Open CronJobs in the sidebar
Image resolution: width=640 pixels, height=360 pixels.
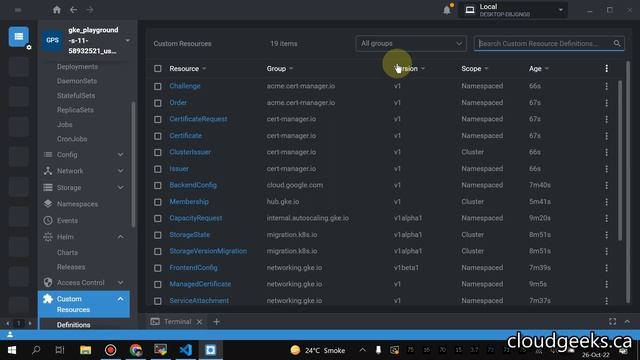pyautogui.click(x=72, y=139)
